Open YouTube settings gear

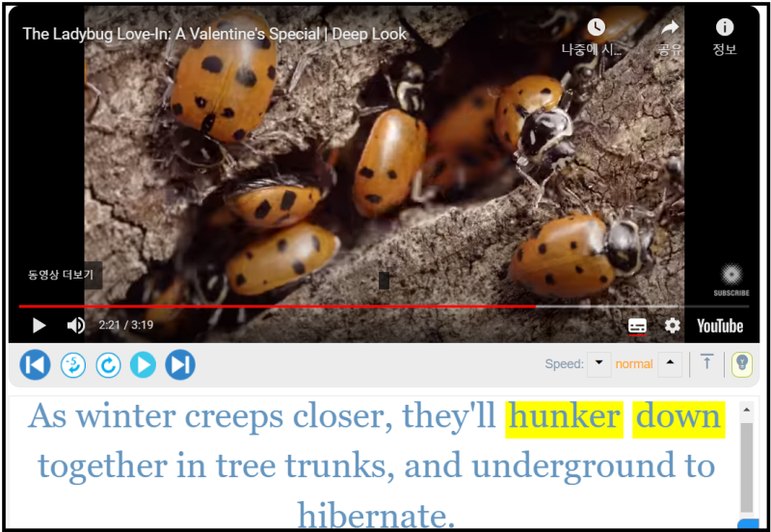point(672,326)
